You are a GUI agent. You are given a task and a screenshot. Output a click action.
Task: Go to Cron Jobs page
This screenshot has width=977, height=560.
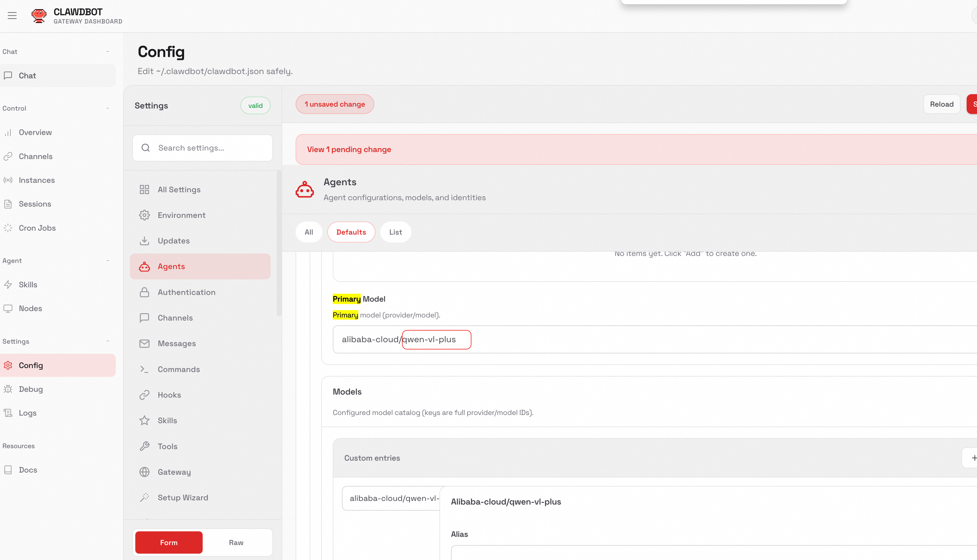coord(37,228)
